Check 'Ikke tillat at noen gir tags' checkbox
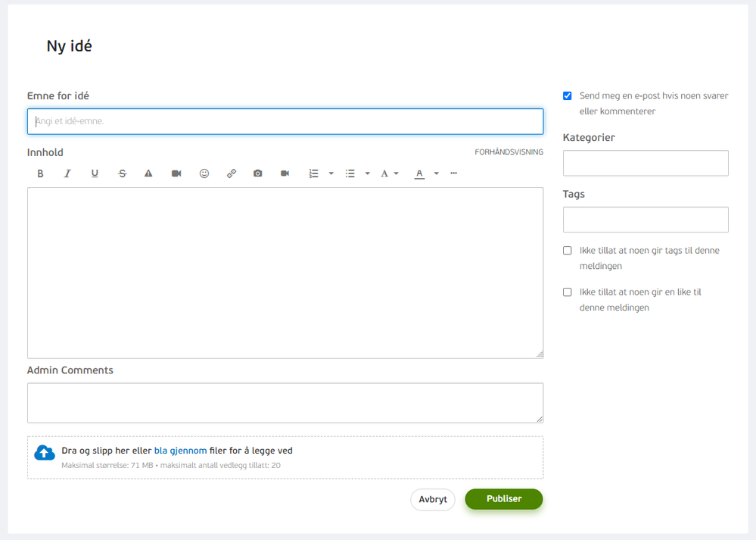Screen dimensions: 756x540 click(568, 251)
